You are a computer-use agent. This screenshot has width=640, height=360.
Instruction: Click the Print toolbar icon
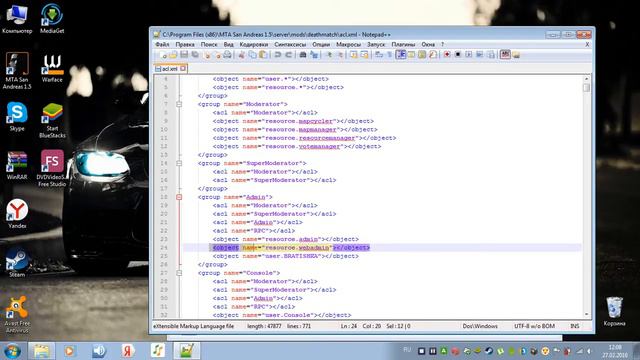[x=227, y=55]
